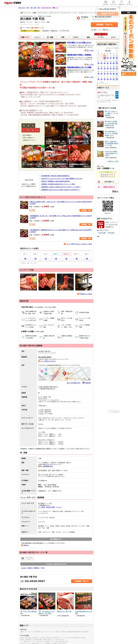
Task: Select January 31 availability circle in calendar
Action: click(114, 74)
